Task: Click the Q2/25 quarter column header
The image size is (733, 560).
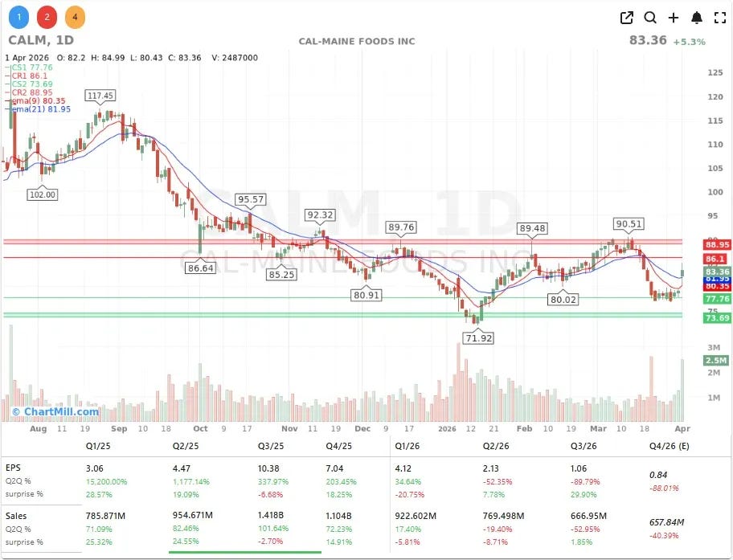Action: point(186,446)
